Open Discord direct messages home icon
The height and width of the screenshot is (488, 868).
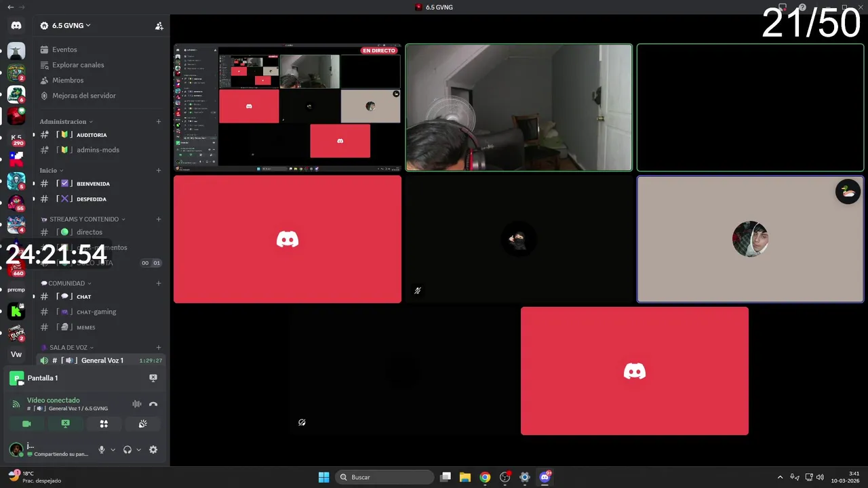pyautogui.click(x=16, y=25)
